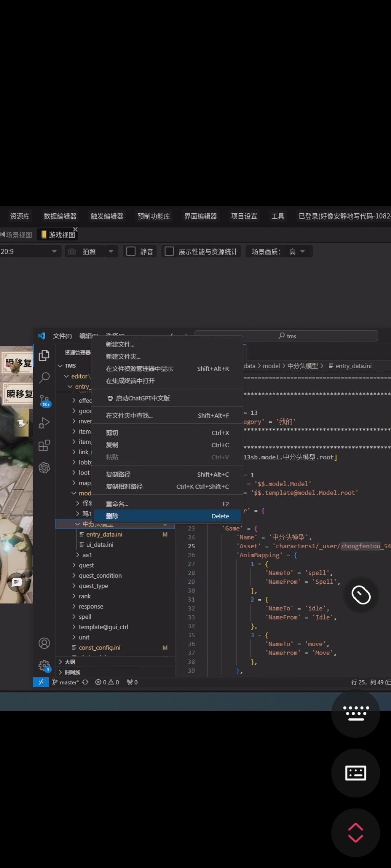Open the VS Code Explorer files icon
This screenshot has height=868, width=391.
coord(44,356)
